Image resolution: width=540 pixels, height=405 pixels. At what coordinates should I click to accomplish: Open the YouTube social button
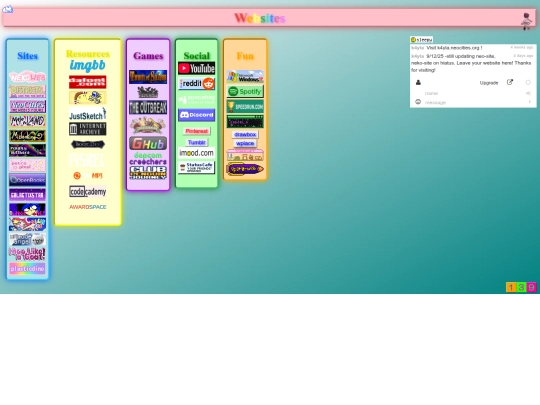point(196,68)
